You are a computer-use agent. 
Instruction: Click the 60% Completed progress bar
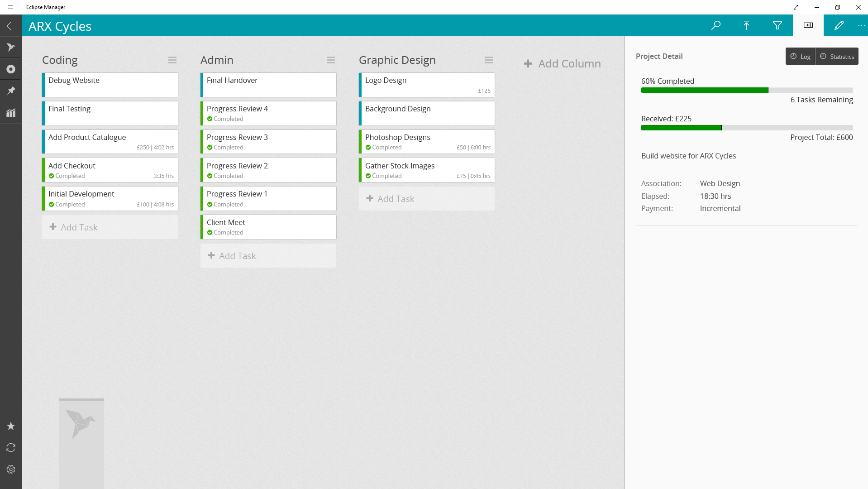[747, 90]
